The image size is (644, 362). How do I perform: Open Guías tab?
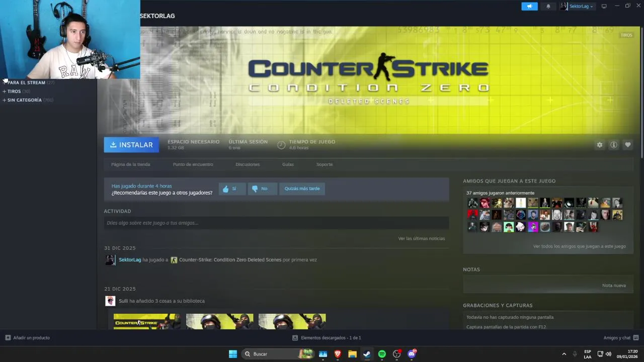[288, 164]
